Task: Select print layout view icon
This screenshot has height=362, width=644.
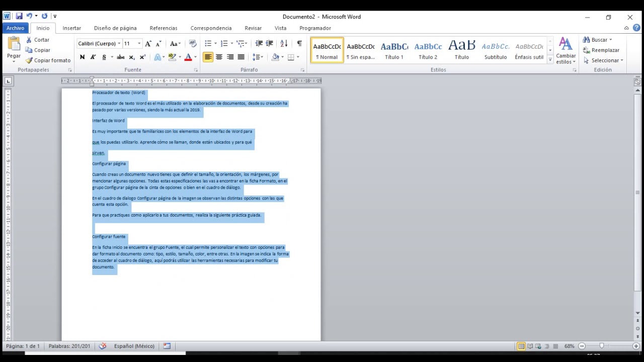Action: pos(521,346)
